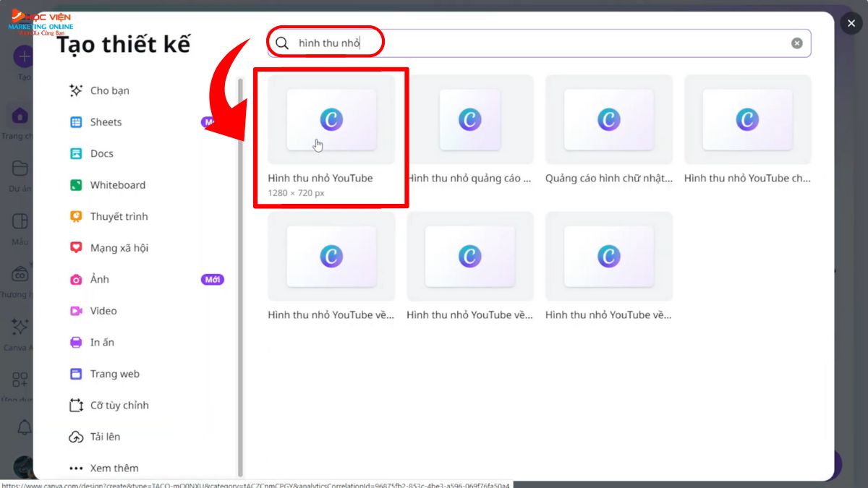Go to Trang chủ in background sidebar
Screen dimensions: 868x488
(19, 123)
